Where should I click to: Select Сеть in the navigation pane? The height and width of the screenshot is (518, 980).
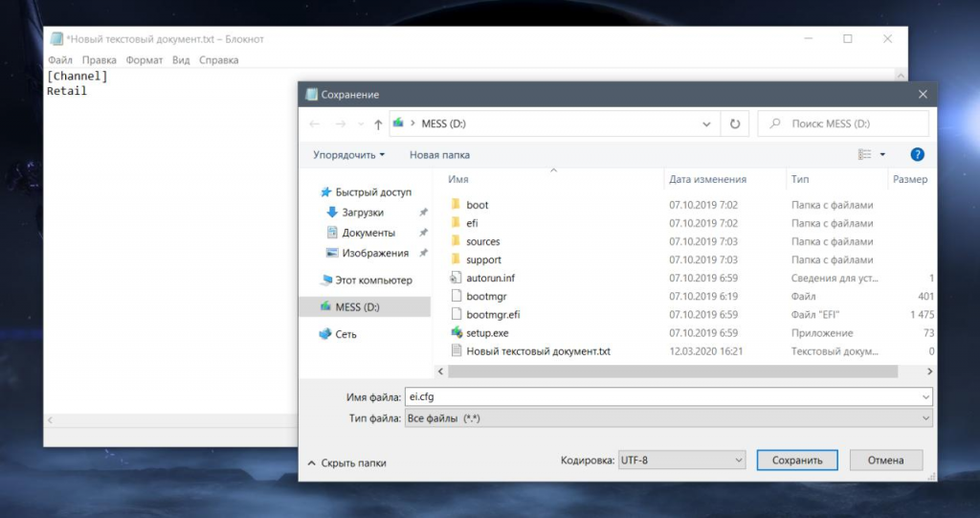click(345, 334)
